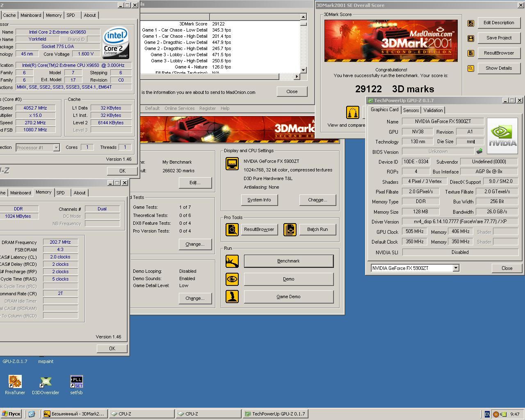The height and width of the screenshot is (420, 525).
Task: Click Benchmark run icon
Action: pyautogui.click(x=232, y=261)
